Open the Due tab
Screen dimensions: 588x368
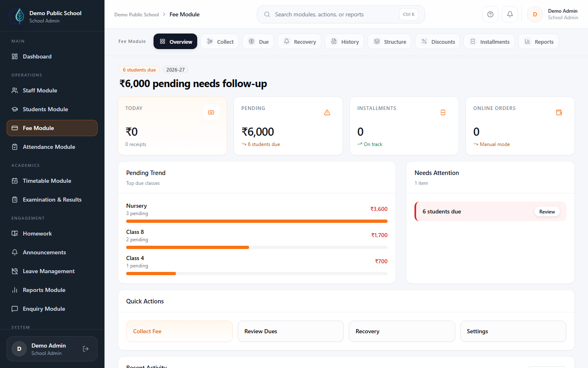pyautogui.click(x=258, y=41)
